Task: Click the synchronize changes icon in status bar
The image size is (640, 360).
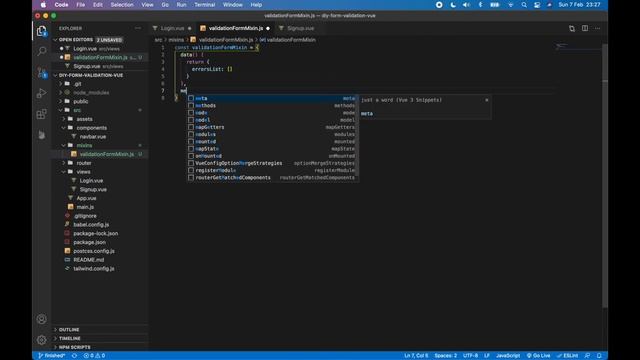Action: click(74, 356)
